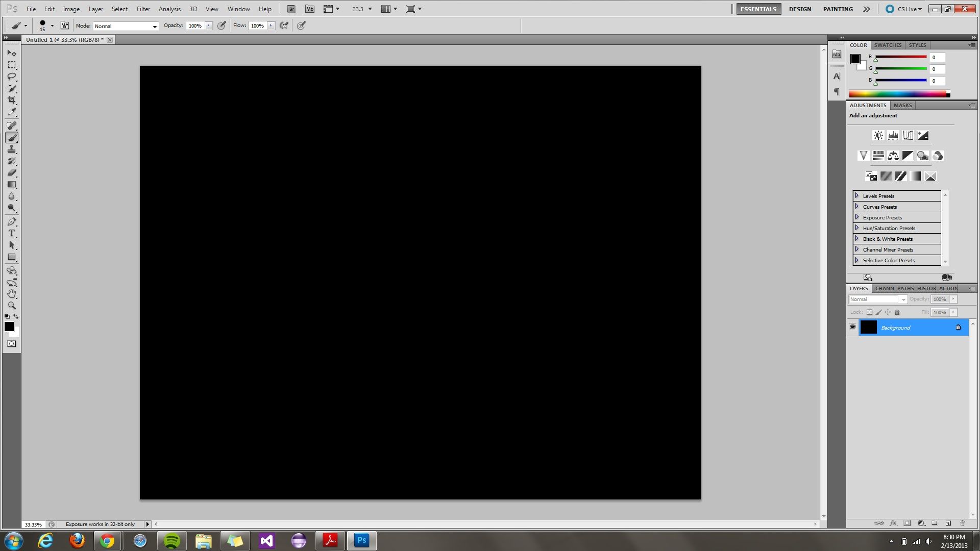Toggle tablet pressure for opacity
Image resolution: width=980 pixels, height=551 pixels.
222,26
